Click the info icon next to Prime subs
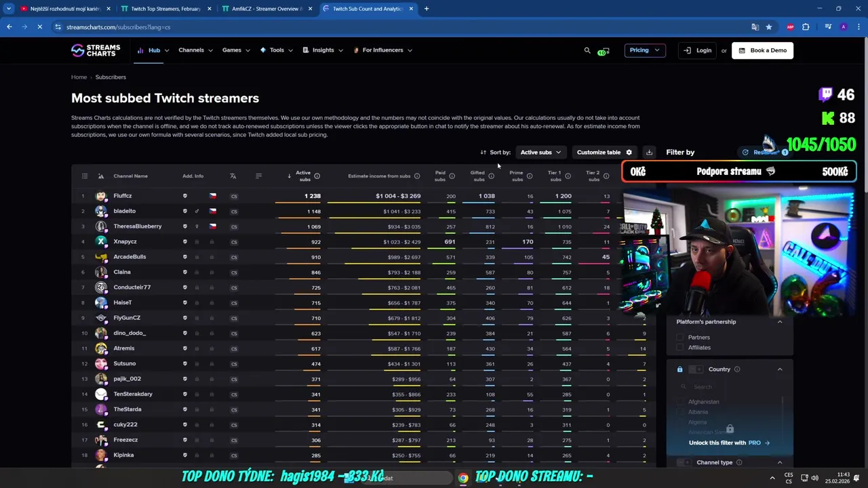This screenshot has height=488, width=868. tap(530, 176)
